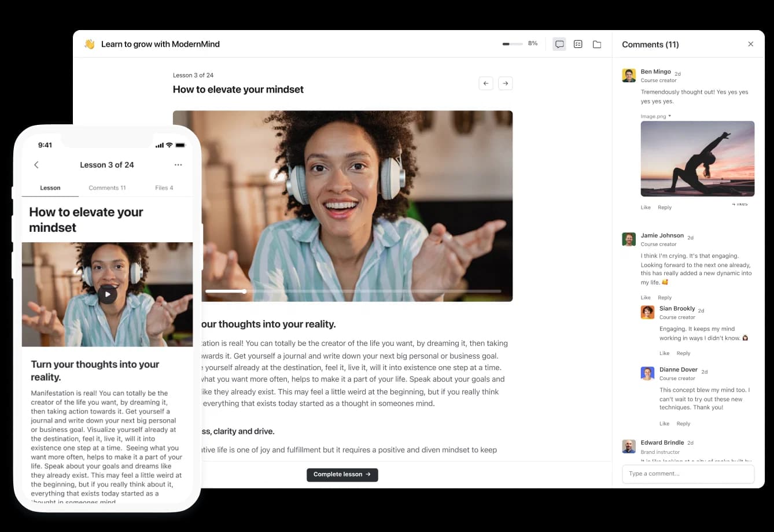Click the waving hand emoji icon
Viewport: 774px width, 532px height.
pyautogui.click(x=89, y=44)
